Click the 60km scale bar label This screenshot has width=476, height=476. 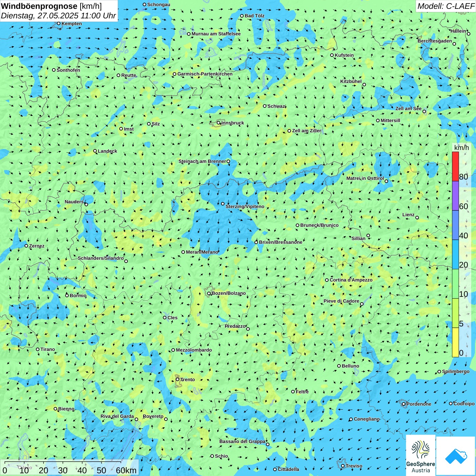click(126, 470)
